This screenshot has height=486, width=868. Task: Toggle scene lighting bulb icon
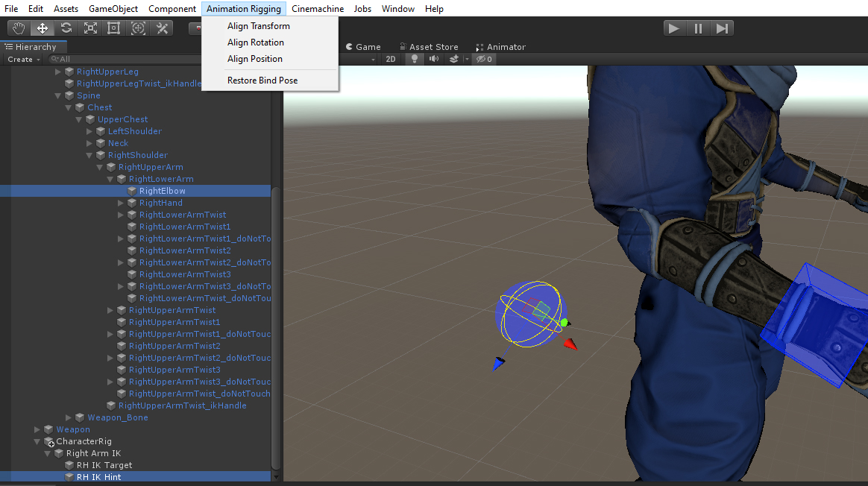(415, 59)
